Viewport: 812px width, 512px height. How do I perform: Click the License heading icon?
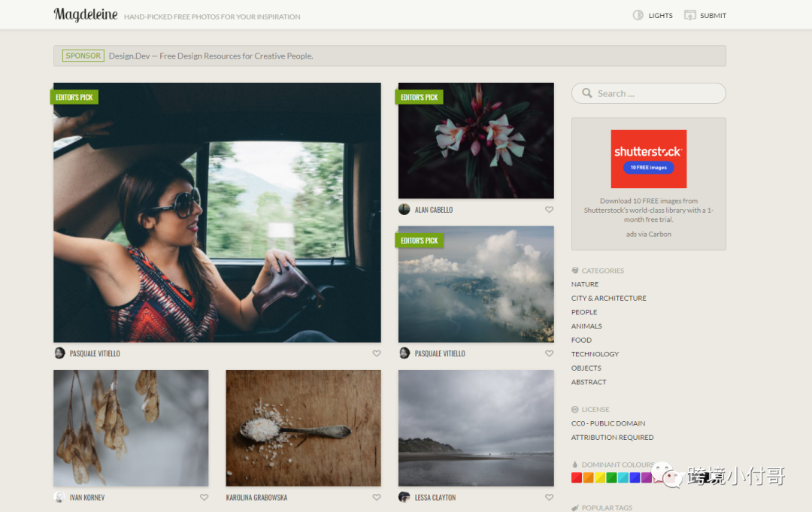tap(575, 409)
